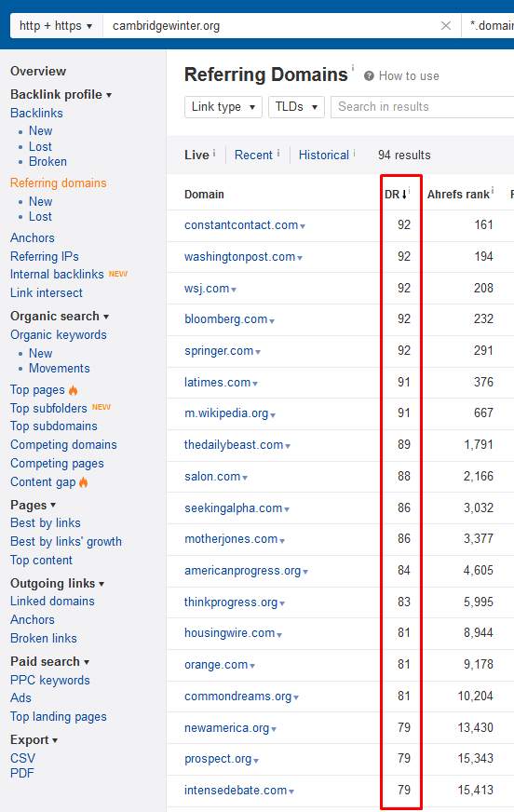Expand the constantcontact.com domain arrow
514x812 pixels.
303,226
